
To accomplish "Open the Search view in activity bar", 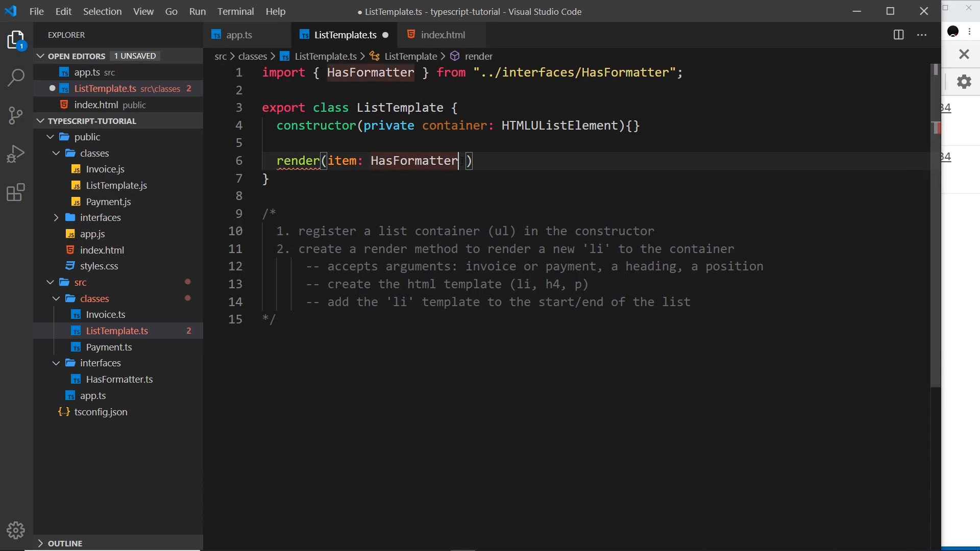I will coord(16,78).
